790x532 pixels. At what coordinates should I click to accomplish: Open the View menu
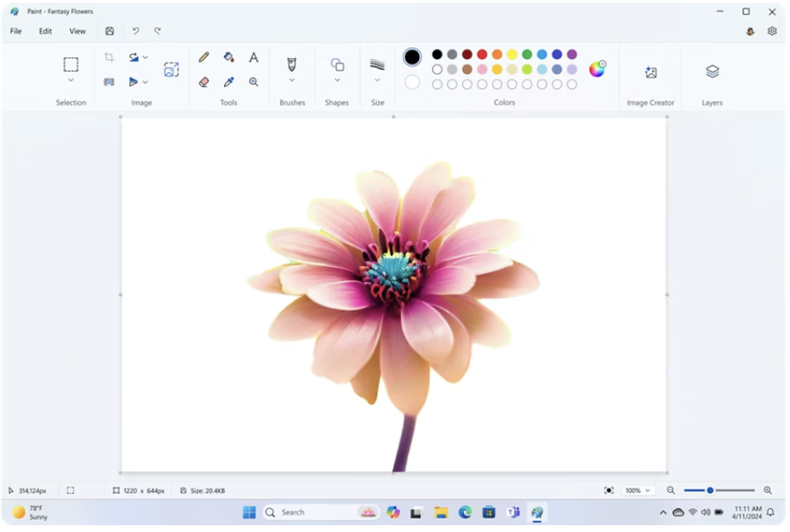(x=77, y=31)
